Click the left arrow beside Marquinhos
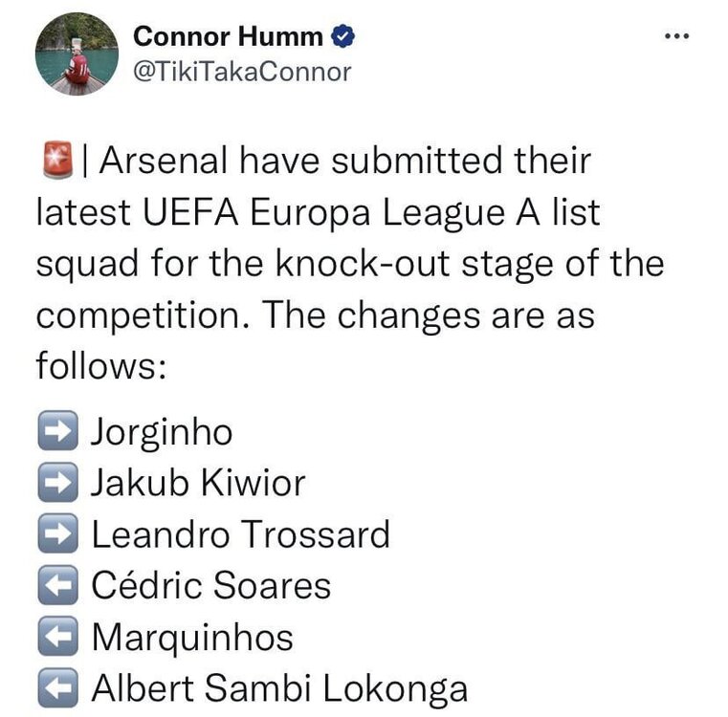The height and width of the screenshot is (717, 728). 57,638
